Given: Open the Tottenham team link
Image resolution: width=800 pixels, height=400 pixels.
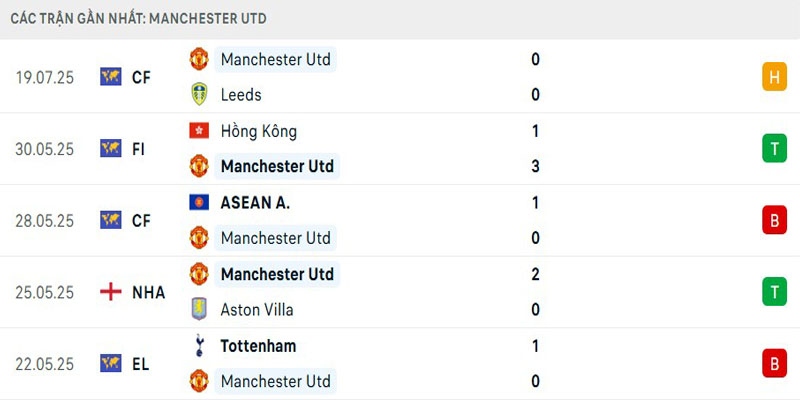Looking at the screenshot, I should 258,346.
